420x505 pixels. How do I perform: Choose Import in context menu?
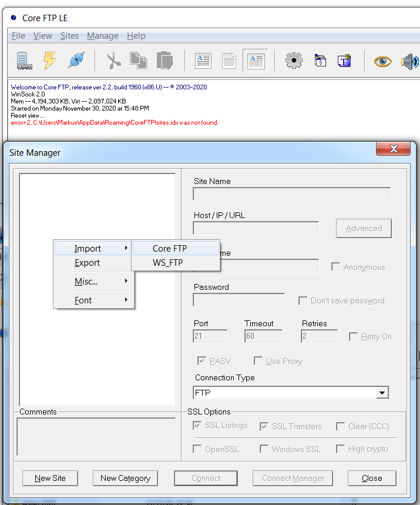pyautogui.click(x=93, y=248)
